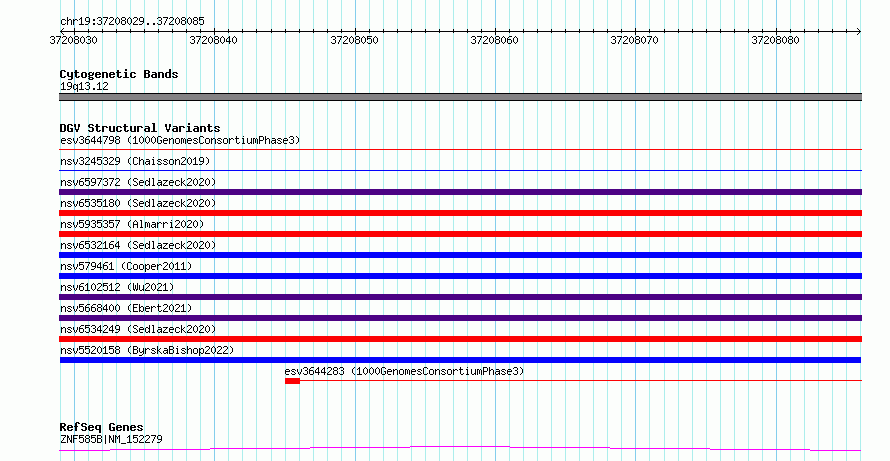Open the DGV Structural Variants track title
The width and height of the screenshot is (890, 461).
pyautogui.click(x=140, y=128)
